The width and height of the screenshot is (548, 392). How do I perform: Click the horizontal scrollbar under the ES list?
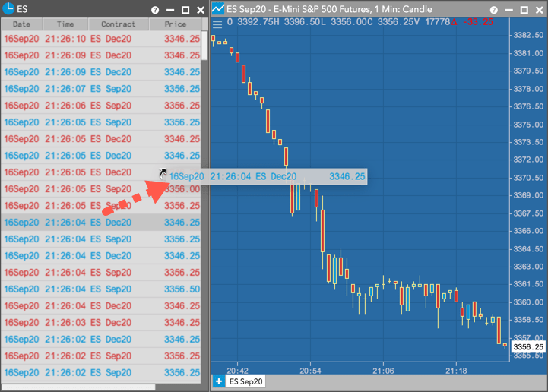coord(78,387)
